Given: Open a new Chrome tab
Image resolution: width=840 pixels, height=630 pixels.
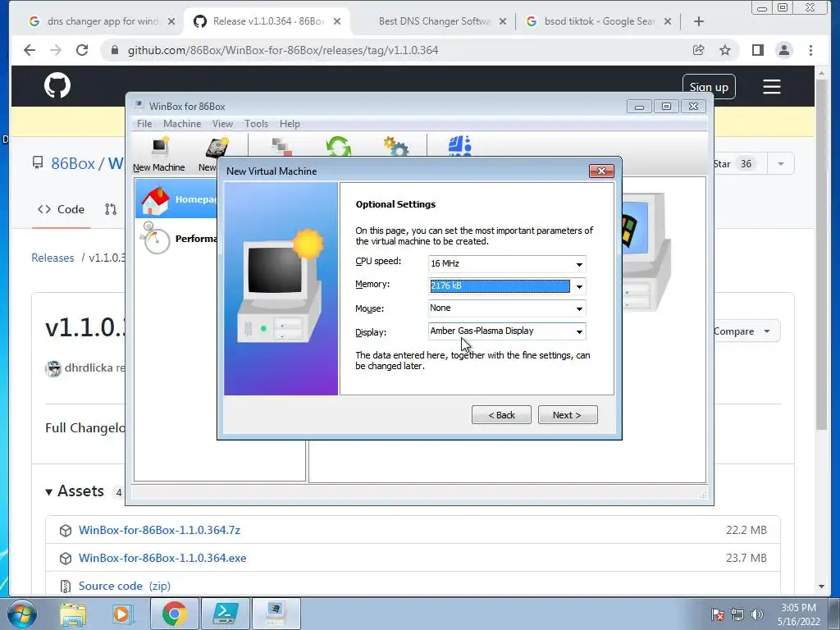Looking at the screenshot, I should coord(699,21).
